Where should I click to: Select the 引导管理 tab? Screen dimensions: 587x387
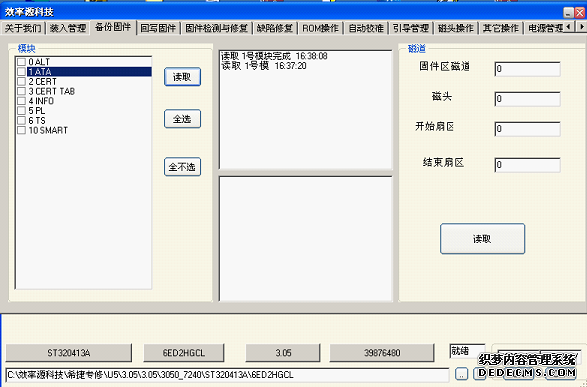pos(411,28)
